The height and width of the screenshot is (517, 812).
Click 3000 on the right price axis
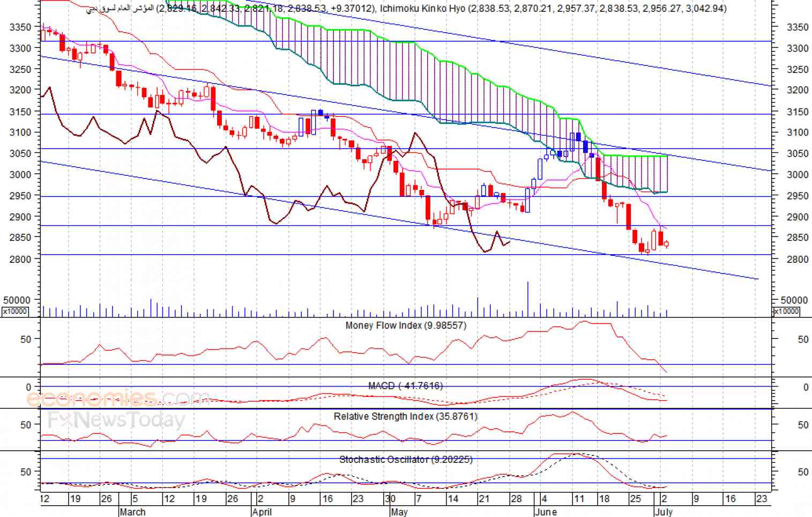coord(798,174)
